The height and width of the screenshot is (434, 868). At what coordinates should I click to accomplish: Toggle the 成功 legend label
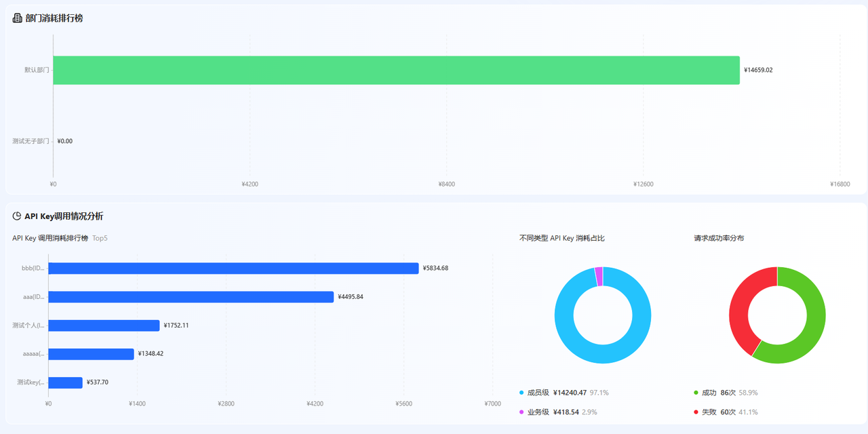click(709, 393)
